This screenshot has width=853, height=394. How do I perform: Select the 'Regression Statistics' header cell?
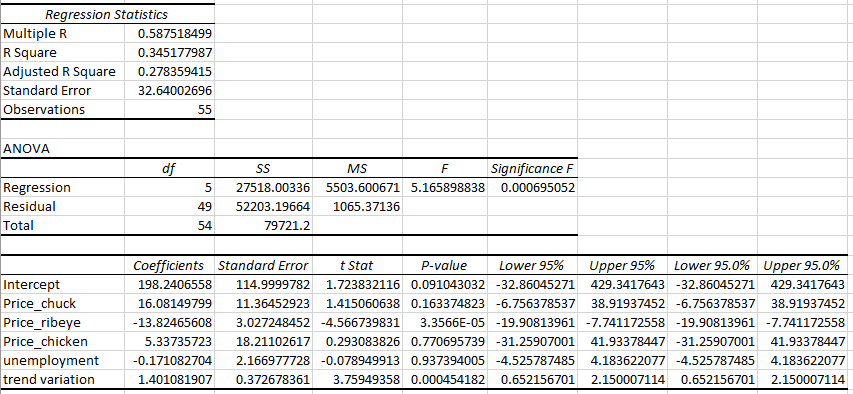tap(107, 15)
